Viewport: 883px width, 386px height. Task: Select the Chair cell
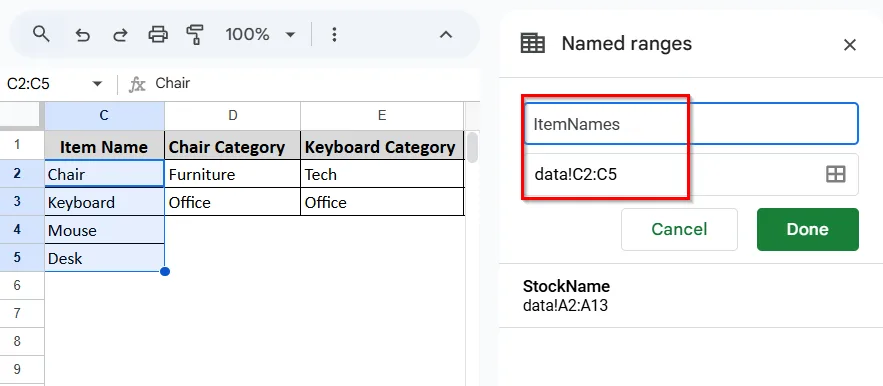[104, 174]
